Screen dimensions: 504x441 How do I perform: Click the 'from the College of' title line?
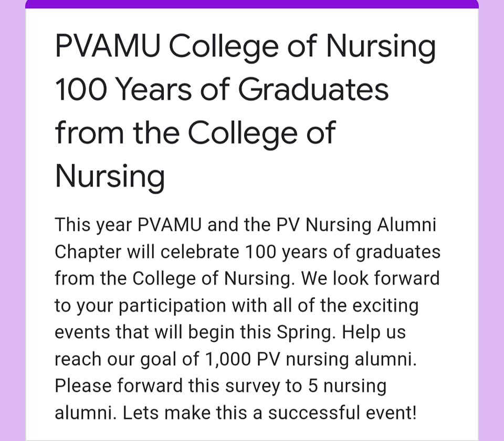point(195,134)
